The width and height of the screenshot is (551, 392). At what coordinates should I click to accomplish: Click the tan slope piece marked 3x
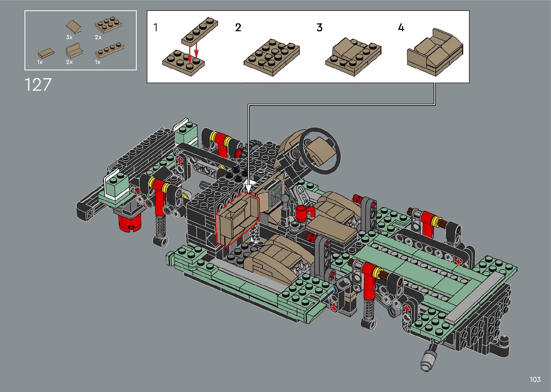[x=73, y=27]
